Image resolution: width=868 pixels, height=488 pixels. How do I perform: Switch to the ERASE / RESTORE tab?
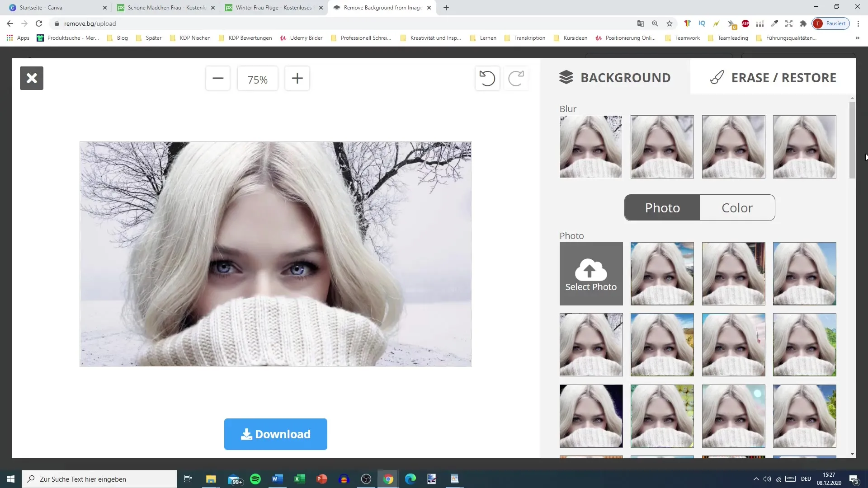click(773, 78)
